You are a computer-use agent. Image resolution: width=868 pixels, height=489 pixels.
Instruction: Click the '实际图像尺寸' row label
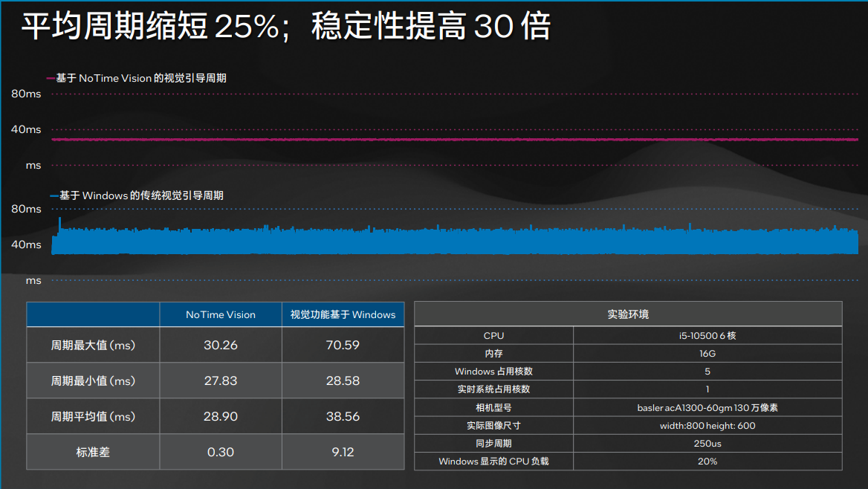[x=493, y=425]
